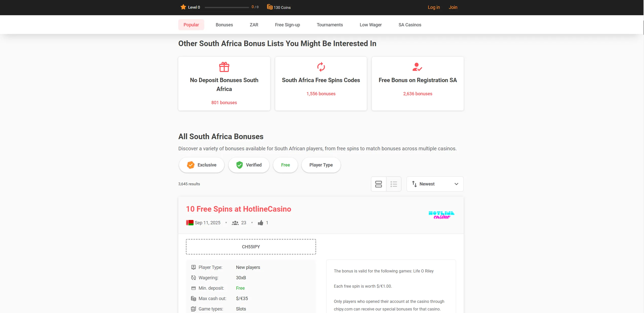The width and height of the screenshot is (644, 313).
Task: Click the Player Type row icon
Action: pos(193,267)
